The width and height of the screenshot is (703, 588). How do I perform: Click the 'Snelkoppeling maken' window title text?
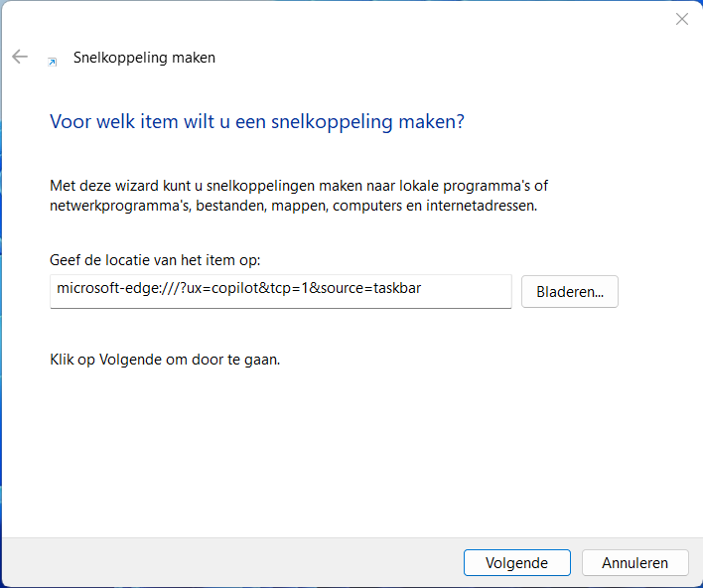[144, 58]
